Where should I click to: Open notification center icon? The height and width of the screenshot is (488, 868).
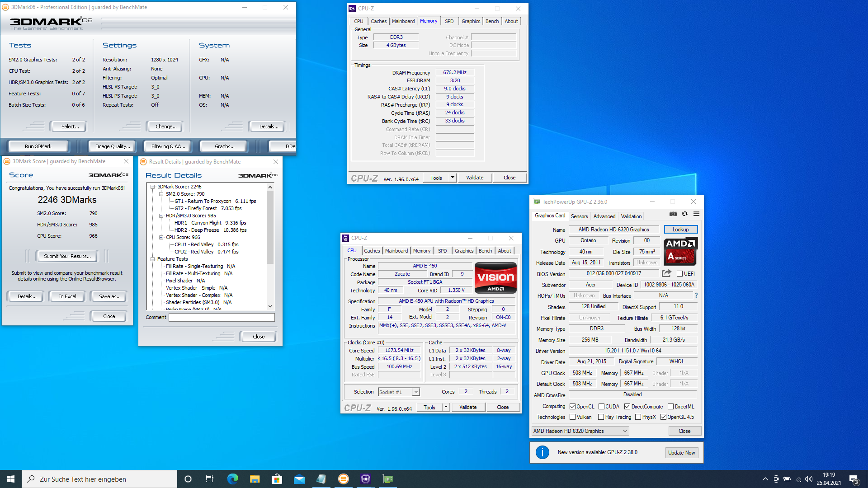tap(854, 479)
